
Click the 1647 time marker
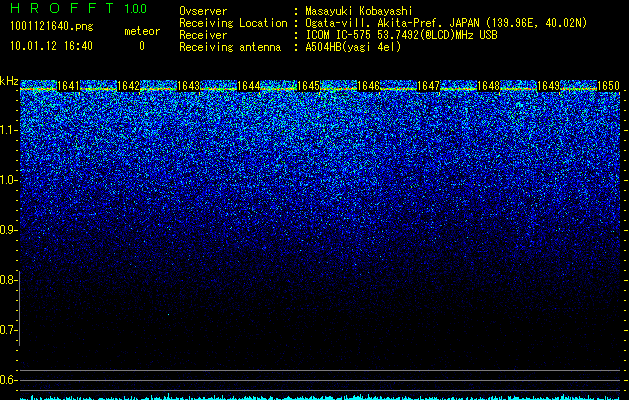pos(428,86)
